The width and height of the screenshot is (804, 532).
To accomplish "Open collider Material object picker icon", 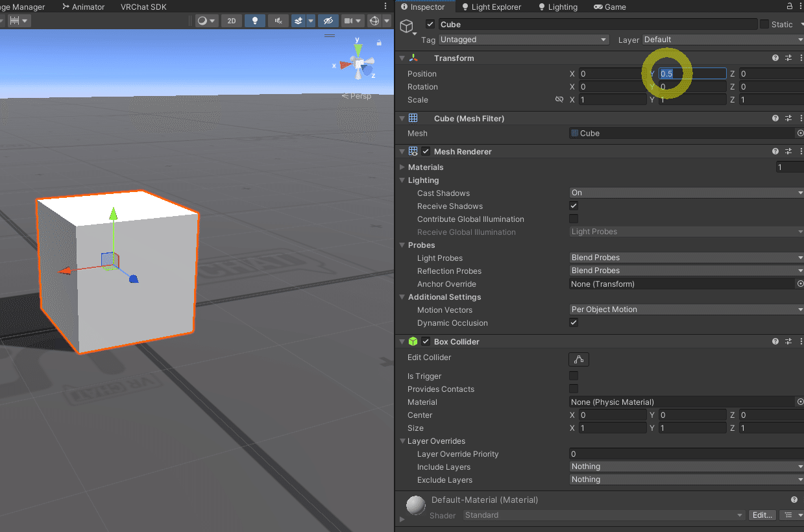I will (799, 402).
